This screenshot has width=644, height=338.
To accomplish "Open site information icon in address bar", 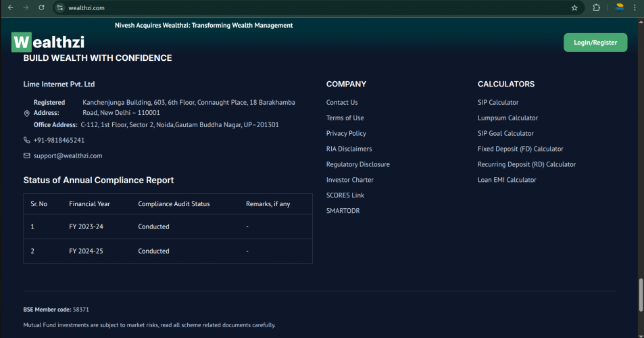I will coord(60,8).
